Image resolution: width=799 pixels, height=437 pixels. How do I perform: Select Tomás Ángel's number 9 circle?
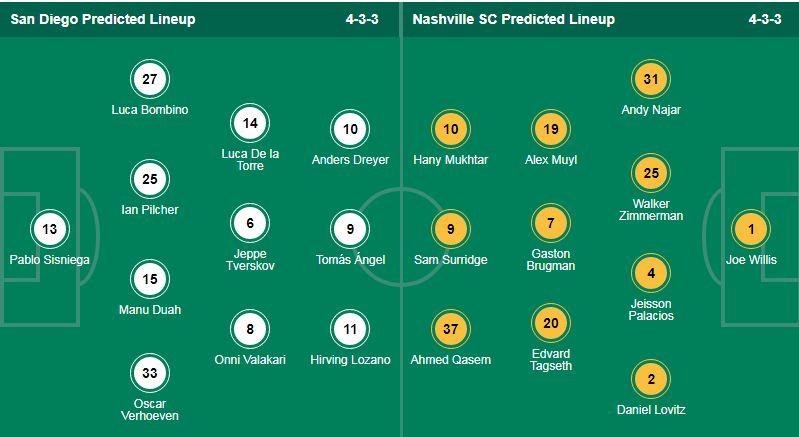350,229
